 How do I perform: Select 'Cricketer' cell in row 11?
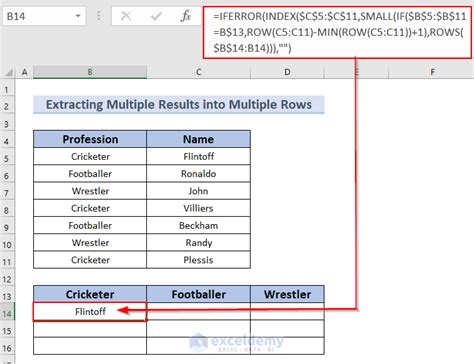click(x=90, y=260)
